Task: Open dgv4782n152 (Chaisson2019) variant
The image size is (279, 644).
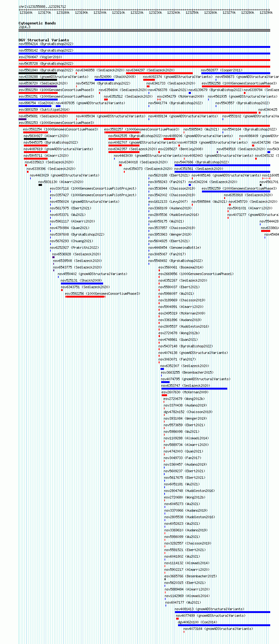Action: (x=188, y=412)
